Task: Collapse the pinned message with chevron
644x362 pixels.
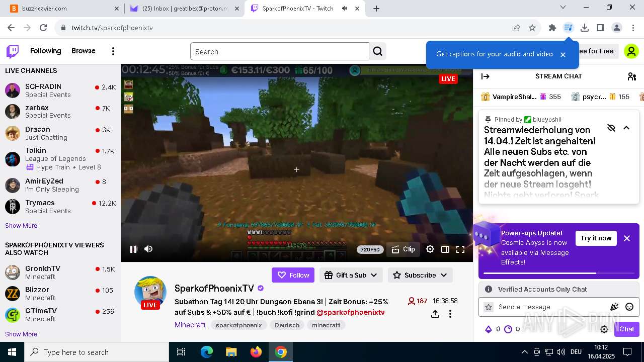Action: pyautogui.click(x=626, y=128)
